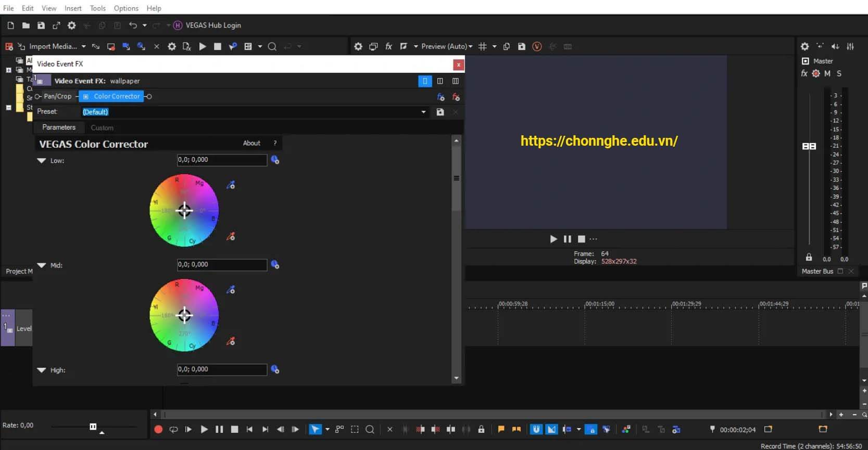Screen dimensions: 868x450
Task: Open the Project Media views dropdown arrow
Action: (260, 46)
